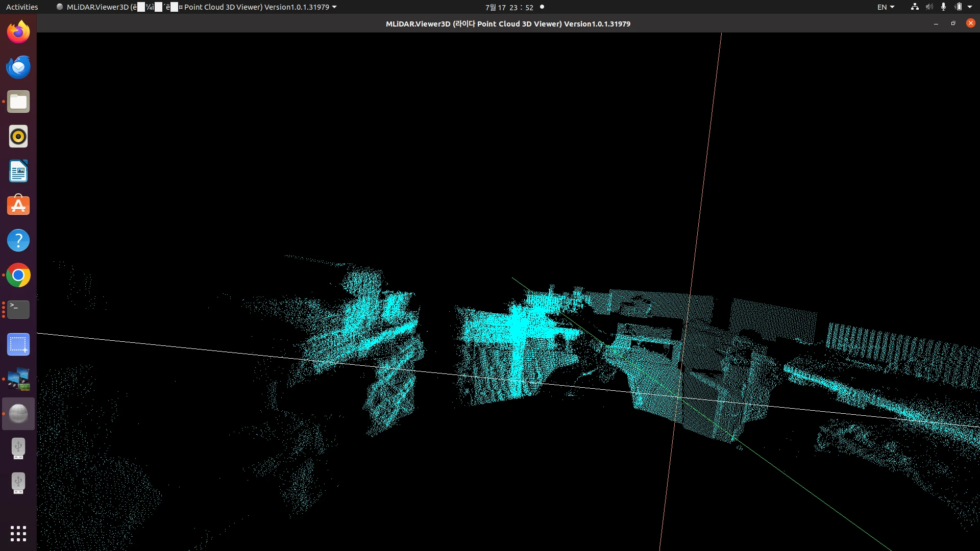Screen dimensions: 980x551
Task: Click the microphone status icon
Action: 943,7
